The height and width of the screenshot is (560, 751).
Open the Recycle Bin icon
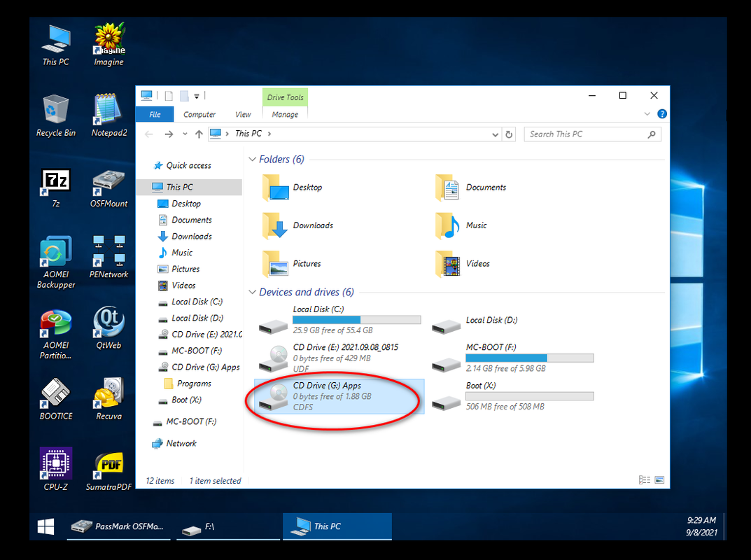point(55,116)
